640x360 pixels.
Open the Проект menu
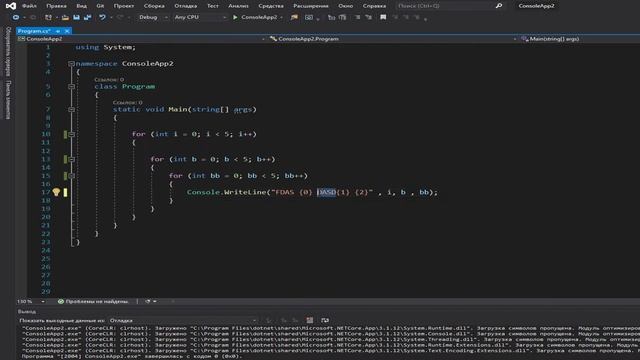124,6
